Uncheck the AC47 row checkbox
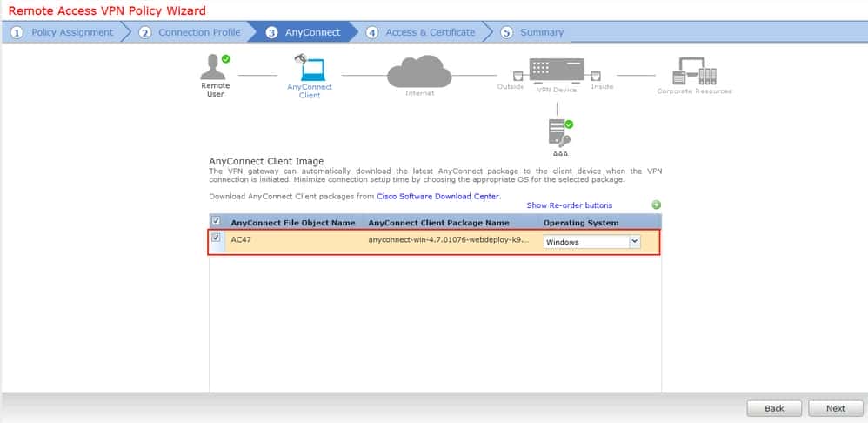The width and height of the screenshot is (868, 423). tap(217, 238)
